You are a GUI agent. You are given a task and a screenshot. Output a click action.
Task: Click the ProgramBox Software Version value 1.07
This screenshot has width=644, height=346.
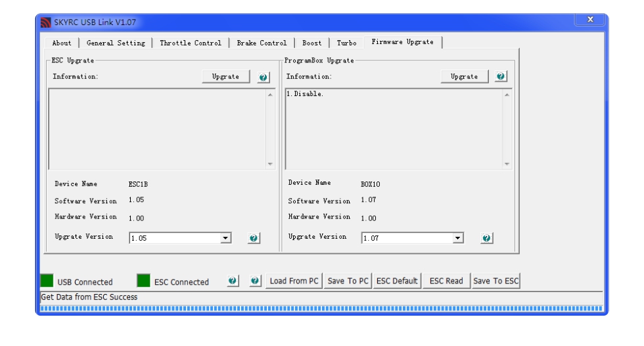(369, 200)
